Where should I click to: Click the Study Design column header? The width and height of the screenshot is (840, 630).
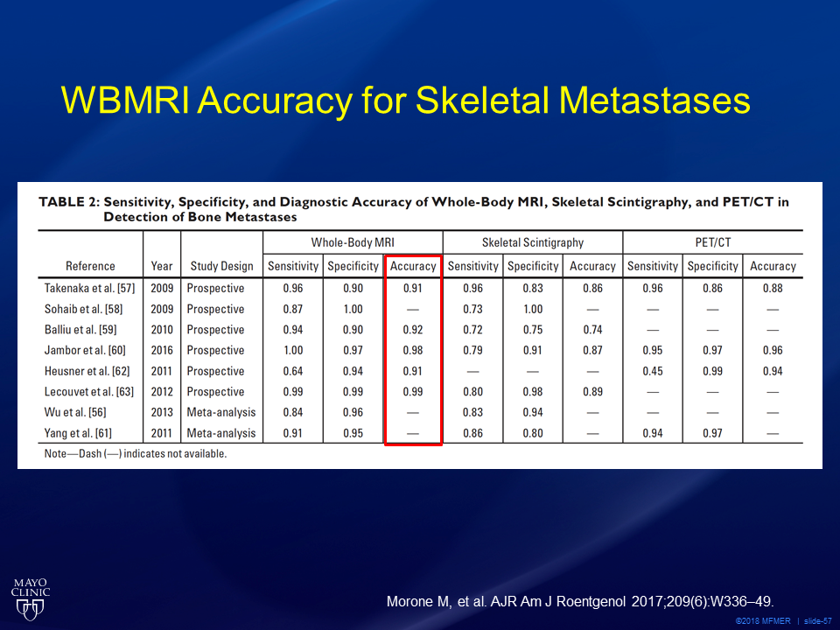tap(221, 266)
